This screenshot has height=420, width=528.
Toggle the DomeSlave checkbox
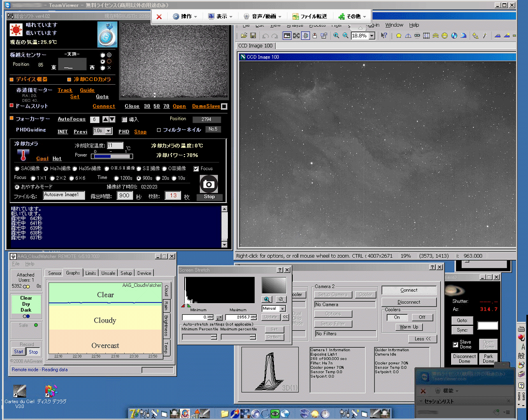[224, 106]
